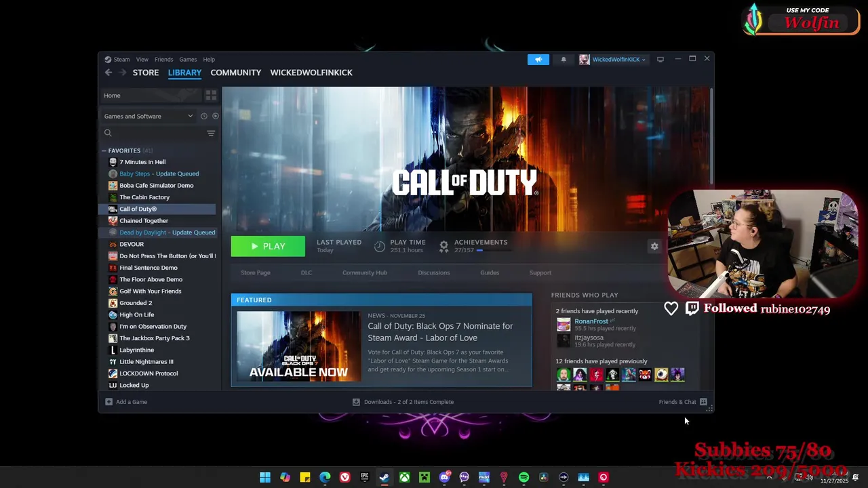This screenshot has width=868, height=488.
Task: Open Windows Start menu
Action: click(x=265, y=477)
